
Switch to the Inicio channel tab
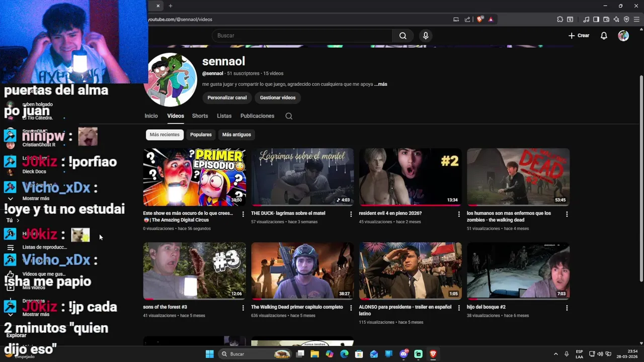151,116
